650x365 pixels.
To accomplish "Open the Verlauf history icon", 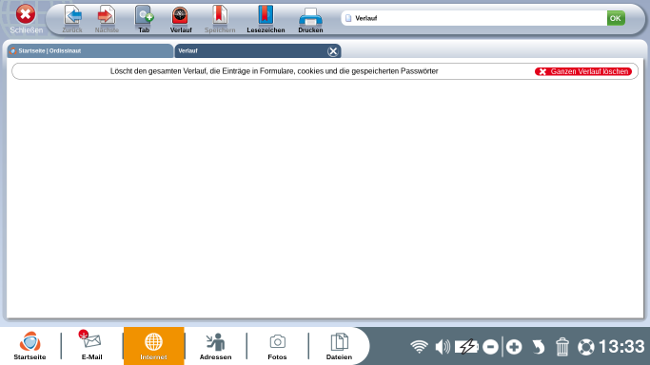I will pyautogui.click(x=180, y=19).
